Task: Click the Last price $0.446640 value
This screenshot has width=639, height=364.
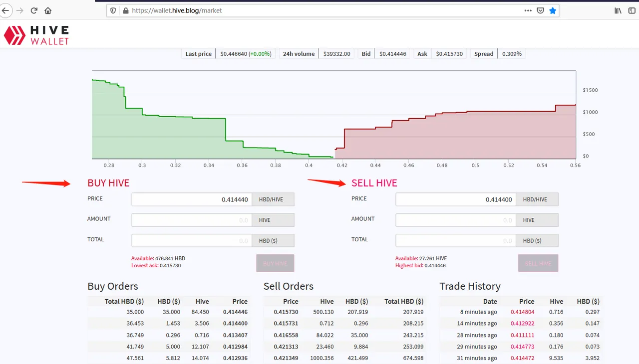Action: coord(246,54)
